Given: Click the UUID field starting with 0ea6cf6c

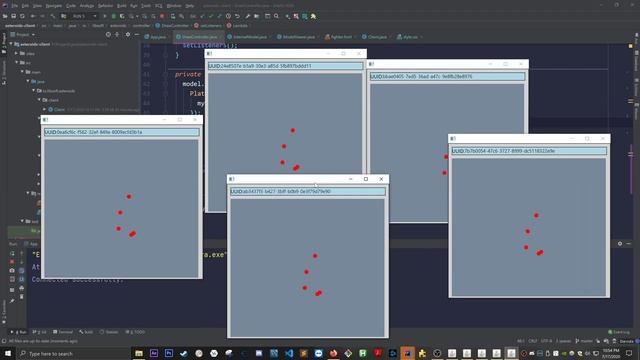Looking at the screenshot, I should tap(122, 132).
